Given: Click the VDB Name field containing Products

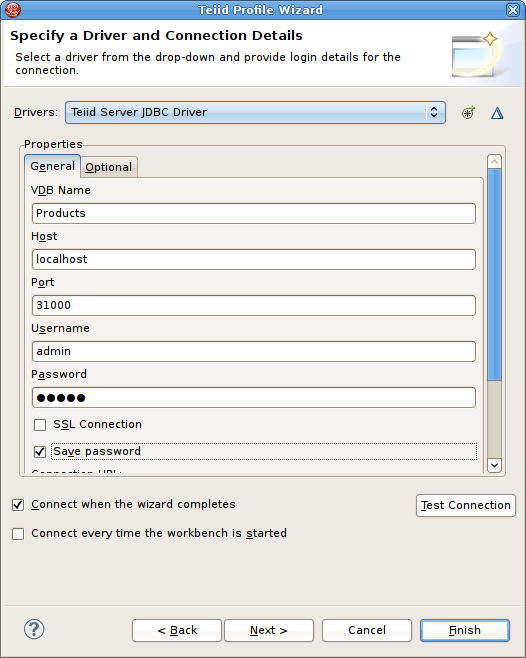Looking at the screenshot, I should click(x=254, y=213).
